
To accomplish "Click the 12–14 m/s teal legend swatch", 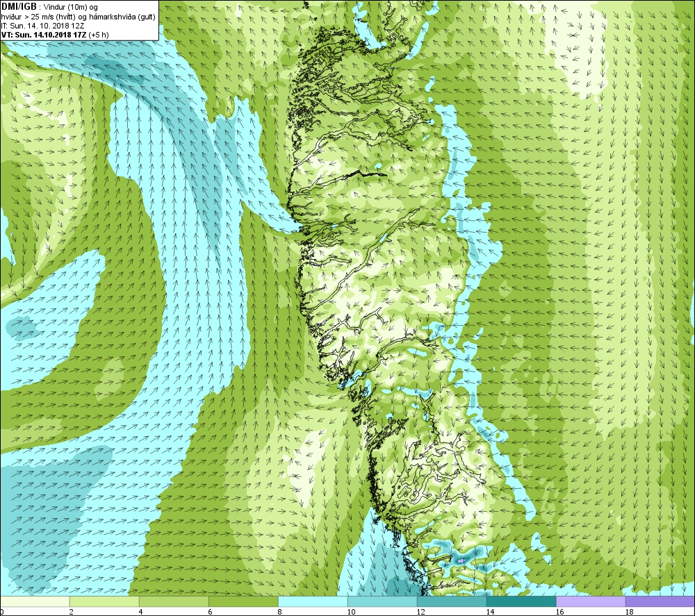I will 452,601.
